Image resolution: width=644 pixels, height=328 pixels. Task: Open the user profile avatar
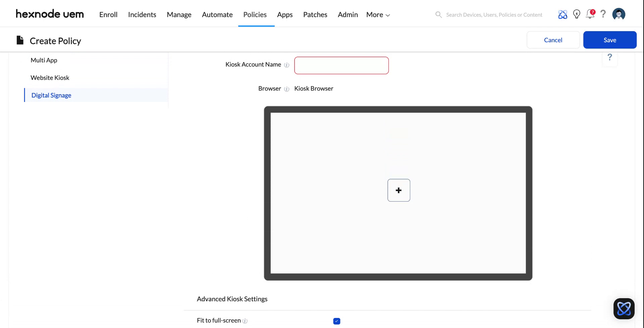(619, 14)
